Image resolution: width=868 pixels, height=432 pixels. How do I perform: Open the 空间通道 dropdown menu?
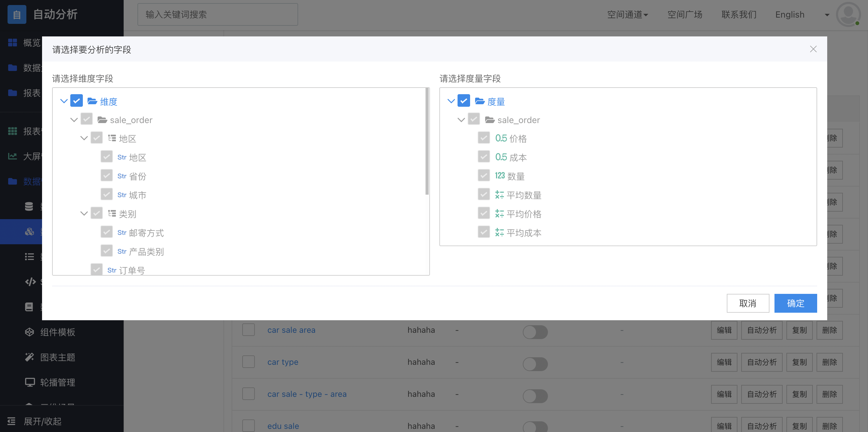627,14
